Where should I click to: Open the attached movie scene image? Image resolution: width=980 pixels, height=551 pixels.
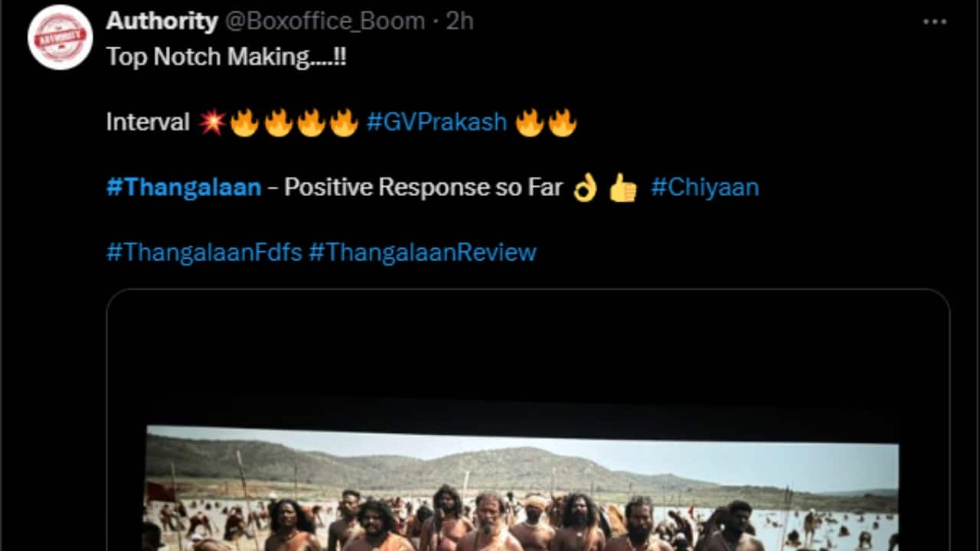tap(528, 420)
